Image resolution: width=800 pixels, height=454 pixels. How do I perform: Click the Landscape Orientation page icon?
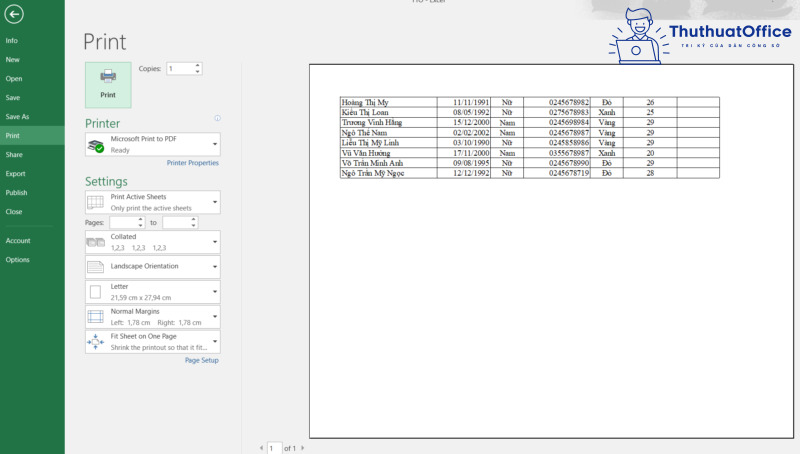95,267
